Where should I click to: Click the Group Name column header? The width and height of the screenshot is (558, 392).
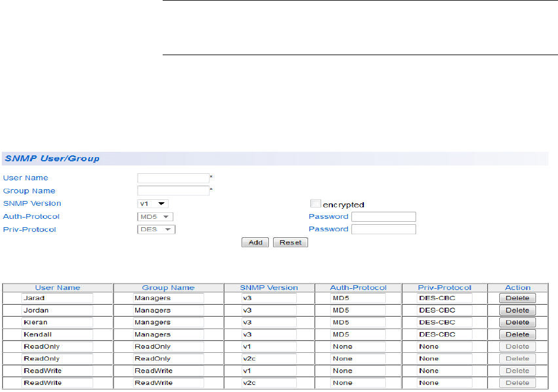[168, 288]
